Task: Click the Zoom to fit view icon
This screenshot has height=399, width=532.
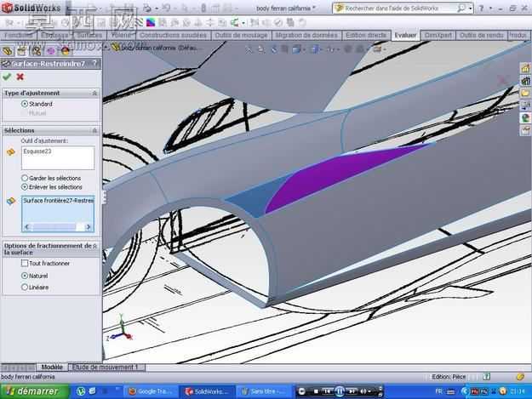Action: [x=249, y=49]
